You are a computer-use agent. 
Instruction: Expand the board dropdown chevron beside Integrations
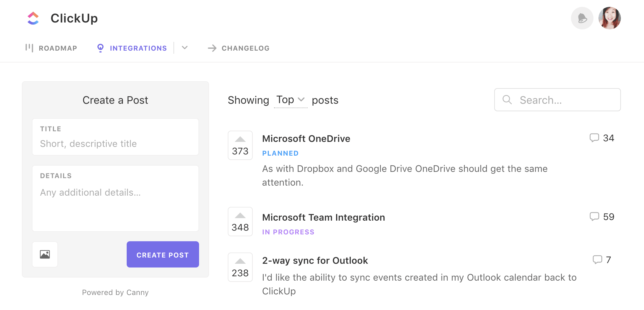point(185,48)
